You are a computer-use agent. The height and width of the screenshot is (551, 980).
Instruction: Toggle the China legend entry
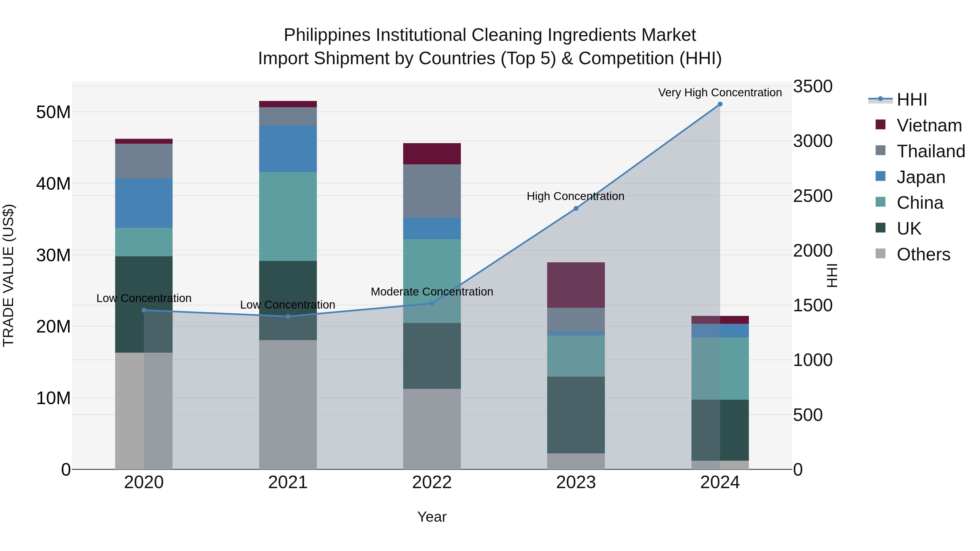pyautogui.click(x=909, y=203)
